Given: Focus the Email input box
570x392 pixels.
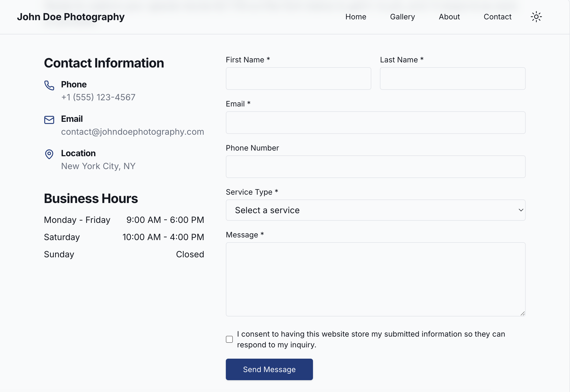Looking at the screenshot, I should click(375, 123).
